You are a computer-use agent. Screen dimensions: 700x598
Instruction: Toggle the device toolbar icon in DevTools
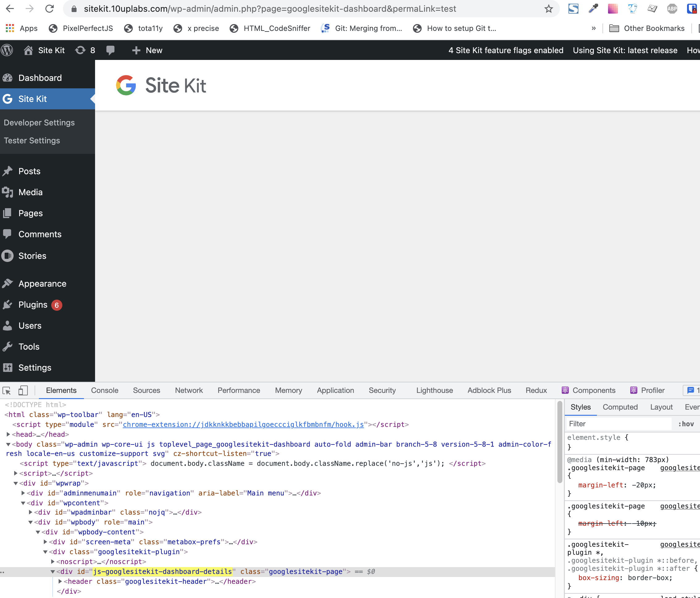click(23, 390)
